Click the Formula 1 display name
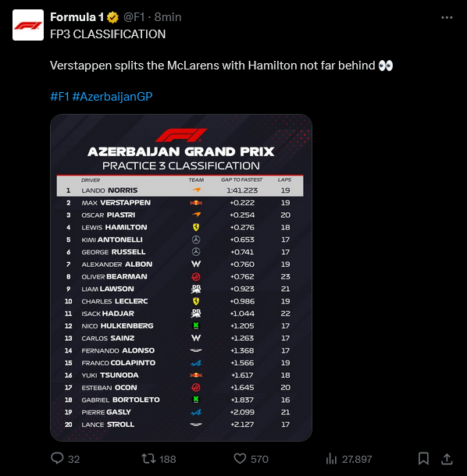This screenshot has width=467, height=476. [x=77, y=17]
